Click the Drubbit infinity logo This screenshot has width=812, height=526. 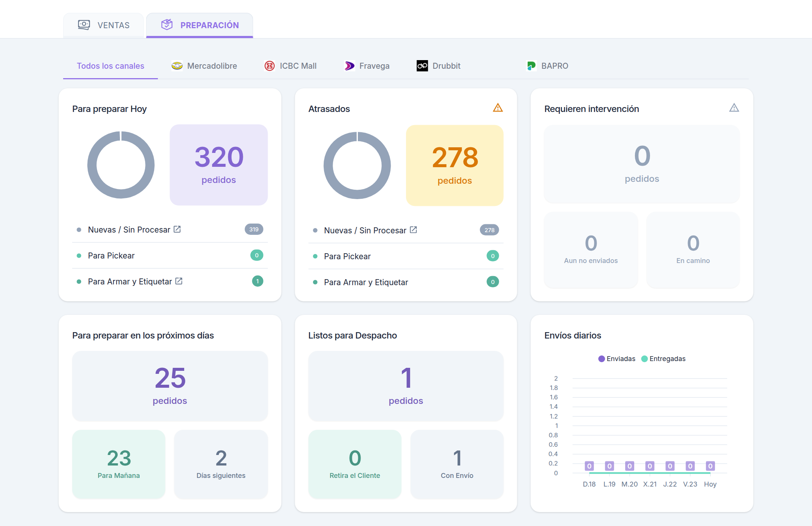pos(422,66)
